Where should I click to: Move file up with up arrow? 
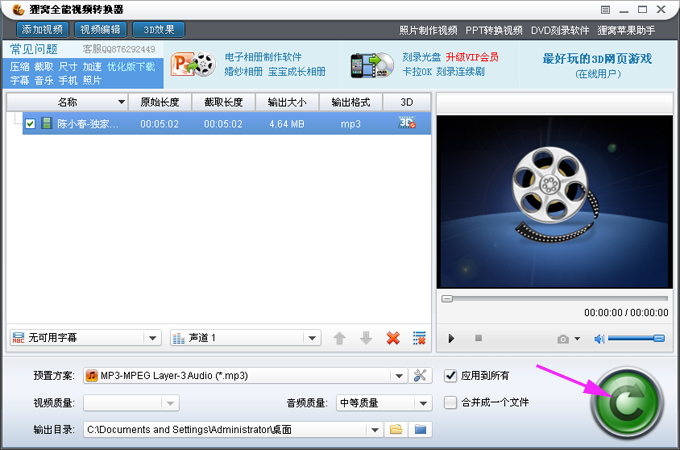pos(340,338)
